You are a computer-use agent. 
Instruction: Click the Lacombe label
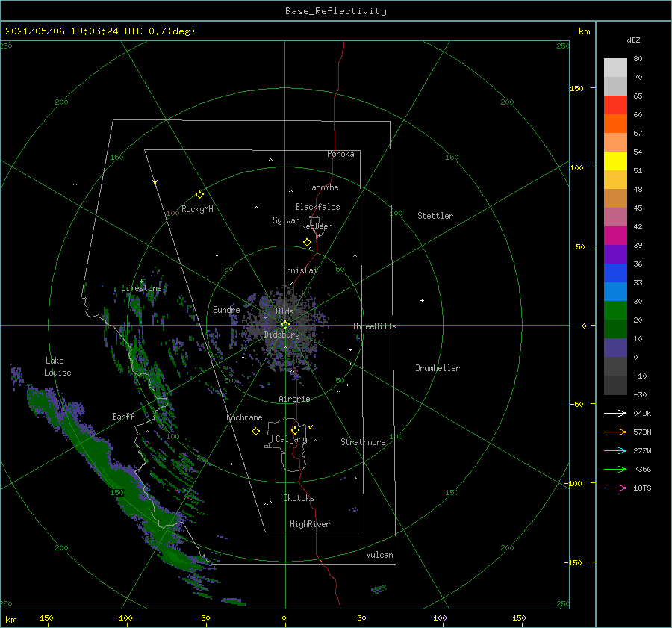point(323,187)
